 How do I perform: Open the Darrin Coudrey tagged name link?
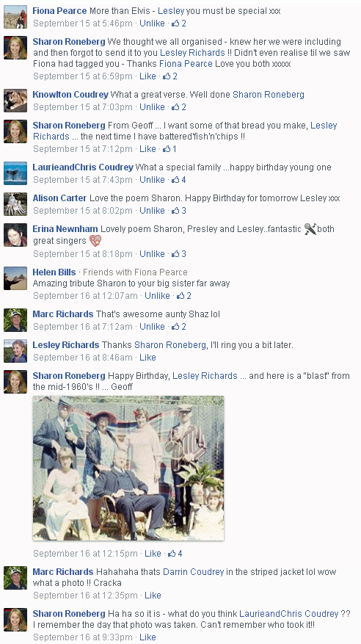tap(194, 572)
